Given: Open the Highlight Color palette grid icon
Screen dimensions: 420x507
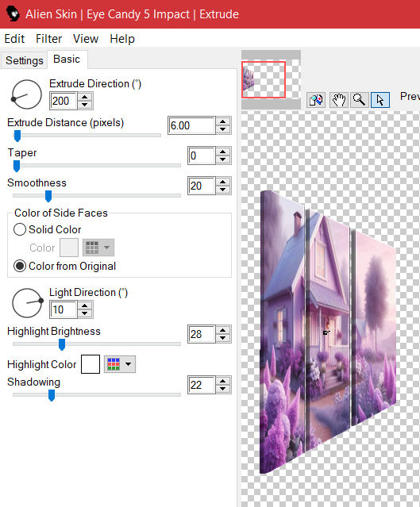Looking at the screenshot, I should [114, 364].
